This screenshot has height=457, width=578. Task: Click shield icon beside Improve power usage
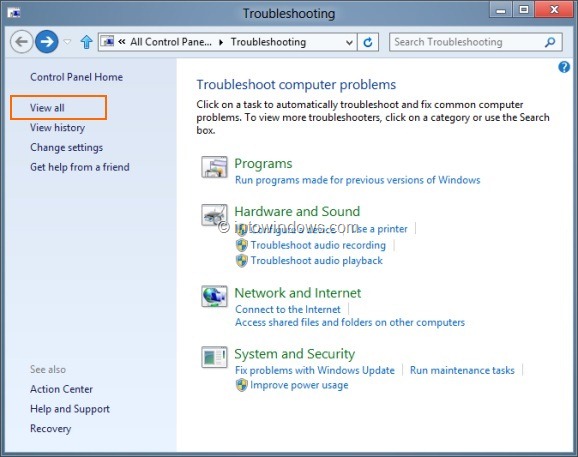241,386
